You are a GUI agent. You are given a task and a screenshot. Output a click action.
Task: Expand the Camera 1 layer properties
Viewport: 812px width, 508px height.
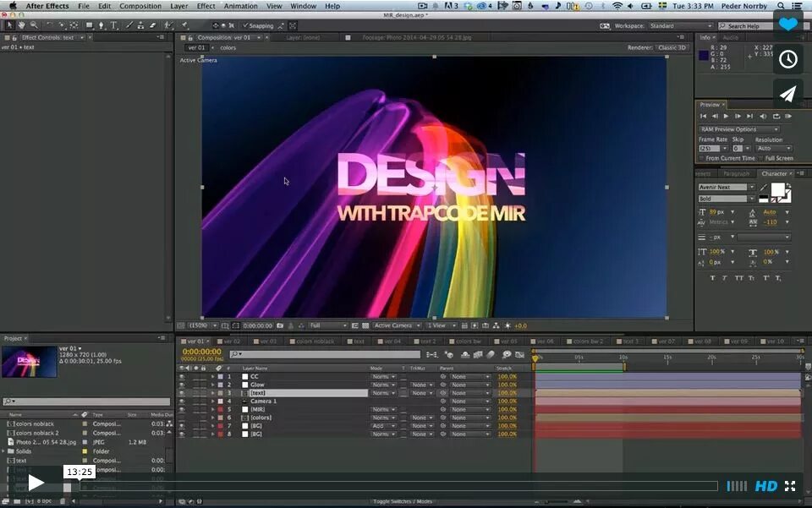[212, 401]
